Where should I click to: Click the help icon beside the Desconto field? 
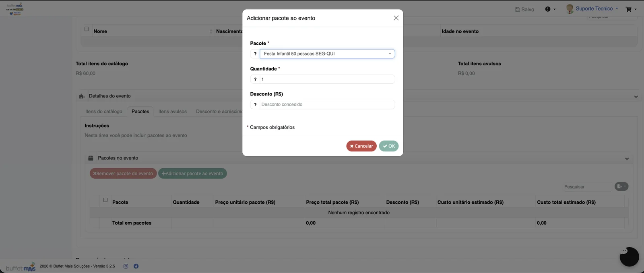[x=255, y=105]
